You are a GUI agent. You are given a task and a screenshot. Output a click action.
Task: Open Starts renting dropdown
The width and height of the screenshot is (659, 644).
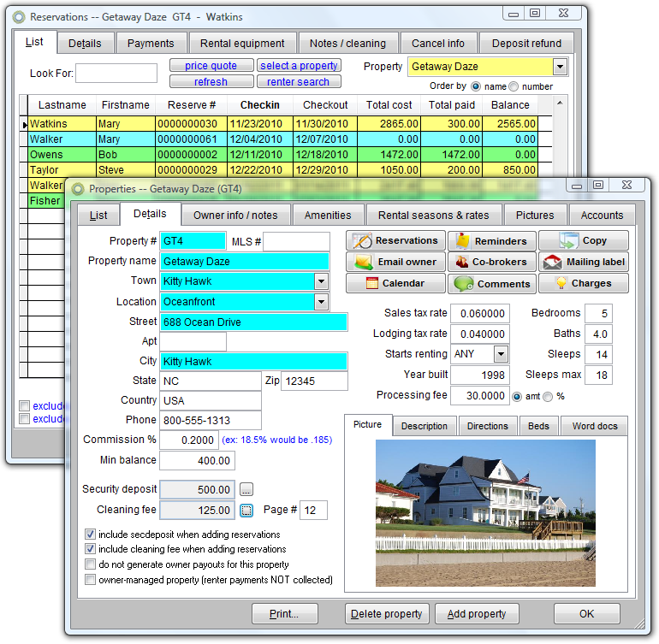point(501,354)
